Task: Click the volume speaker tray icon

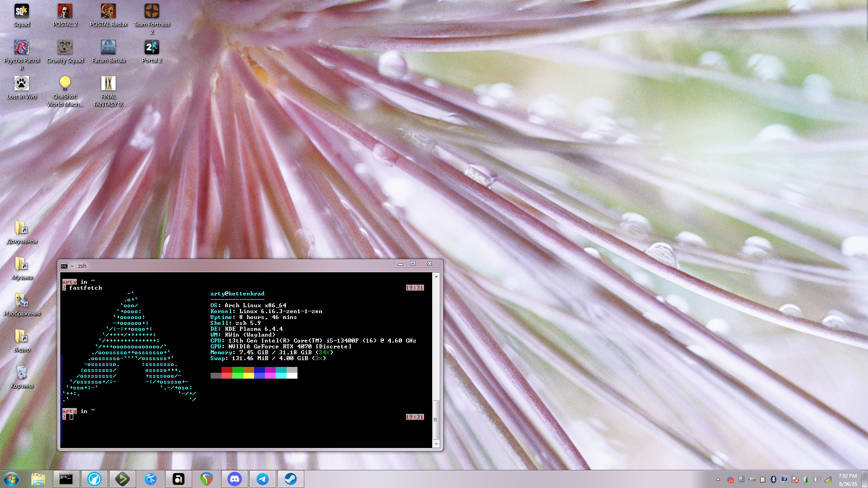Action: coord(816,479)
